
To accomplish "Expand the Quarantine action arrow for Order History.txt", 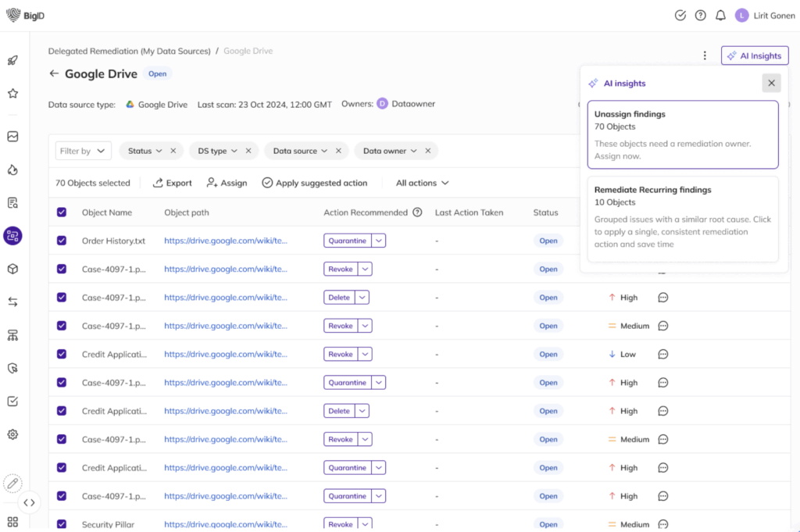I will pos(378,241).
